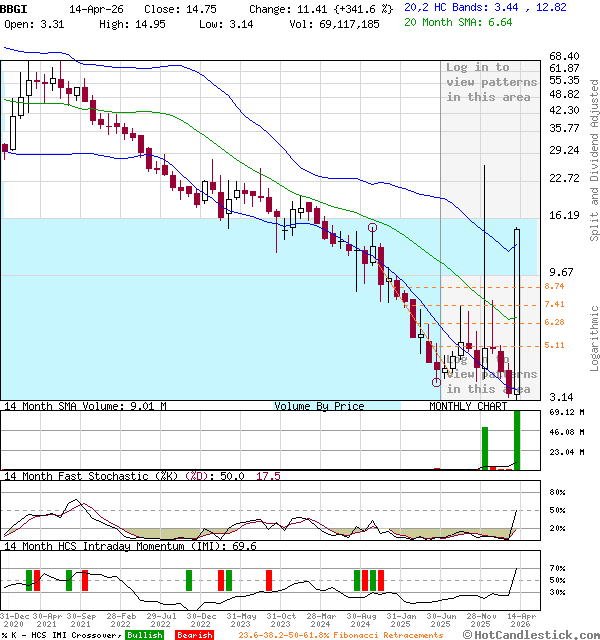Click the 8.74 Fibonacci level label
This screenshot has height=640, width=600.
click(x=554, y=286)
